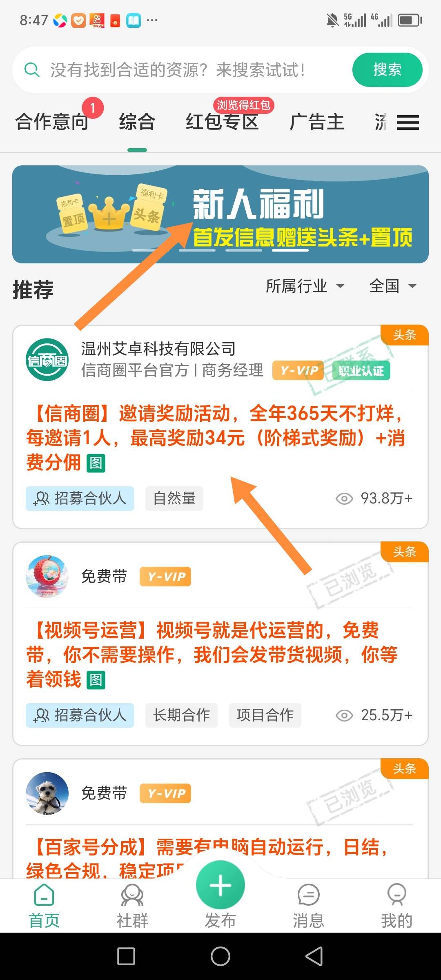Go to the 我的 profile icon
The width and height of the screenshot is (441, 980).
coord(396,895)
